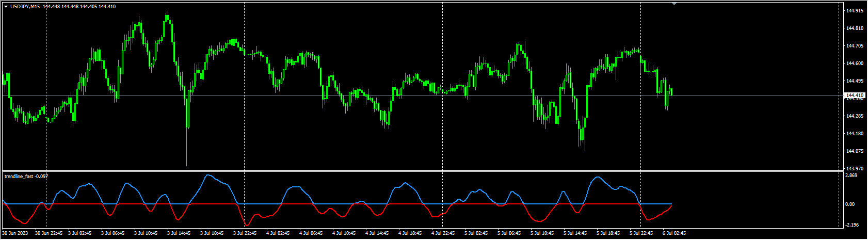Click the triangle arrow before USDJPY,M15
The height and width of the screenshot is (240, 868).
click(x=6, y=7)
